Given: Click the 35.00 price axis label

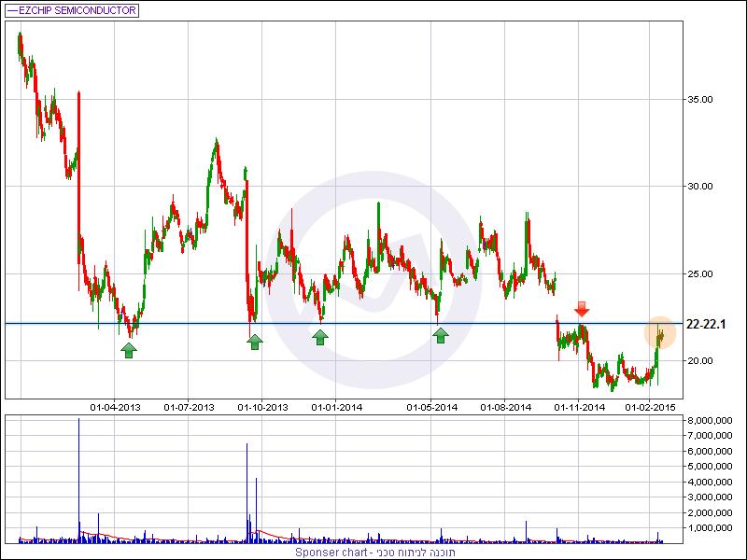Looking at the screenshot, I should pyautogui.click(x=699, y=100).
